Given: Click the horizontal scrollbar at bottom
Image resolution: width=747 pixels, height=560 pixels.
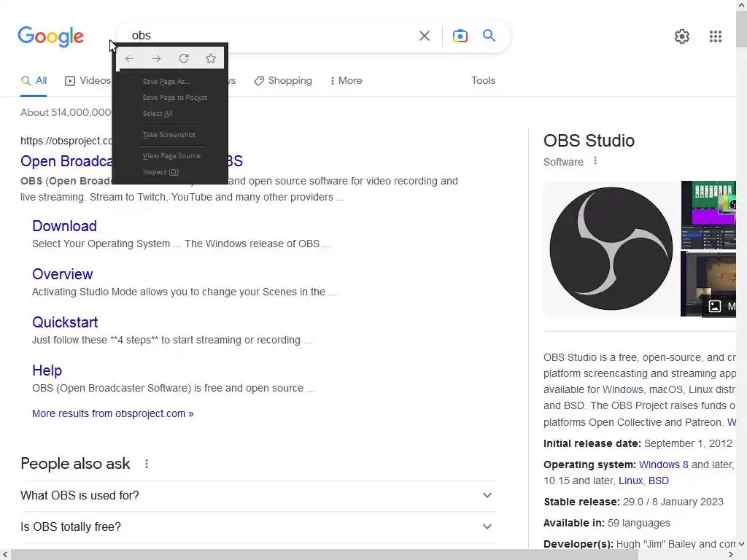Looking at the screenshot, I should coord(324,554).
